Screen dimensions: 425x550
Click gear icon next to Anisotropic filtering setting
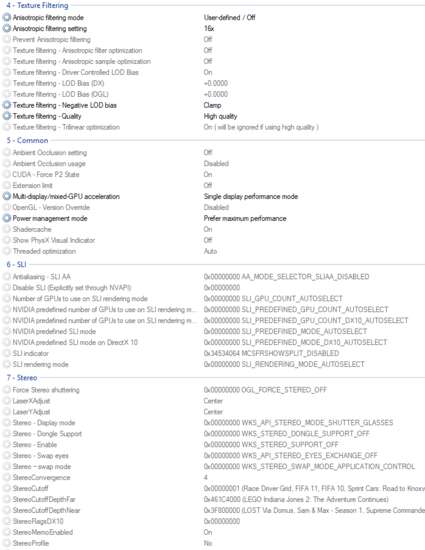click(7, 28)
